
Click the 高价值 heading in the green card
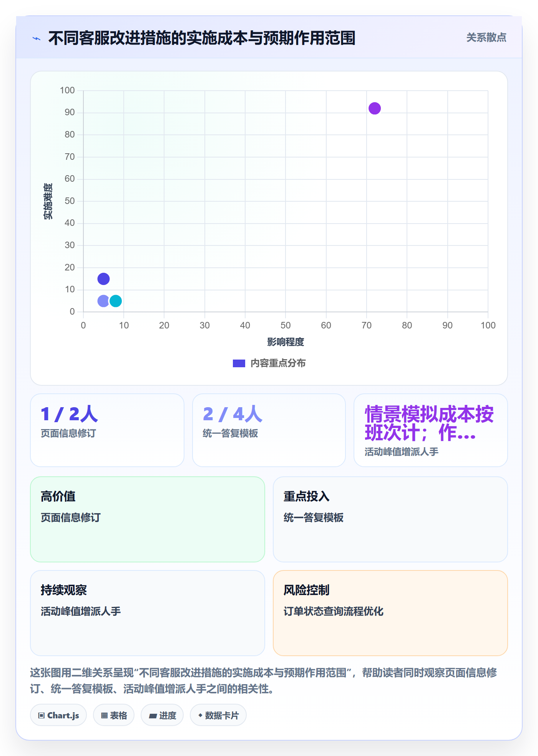(58, 496)
